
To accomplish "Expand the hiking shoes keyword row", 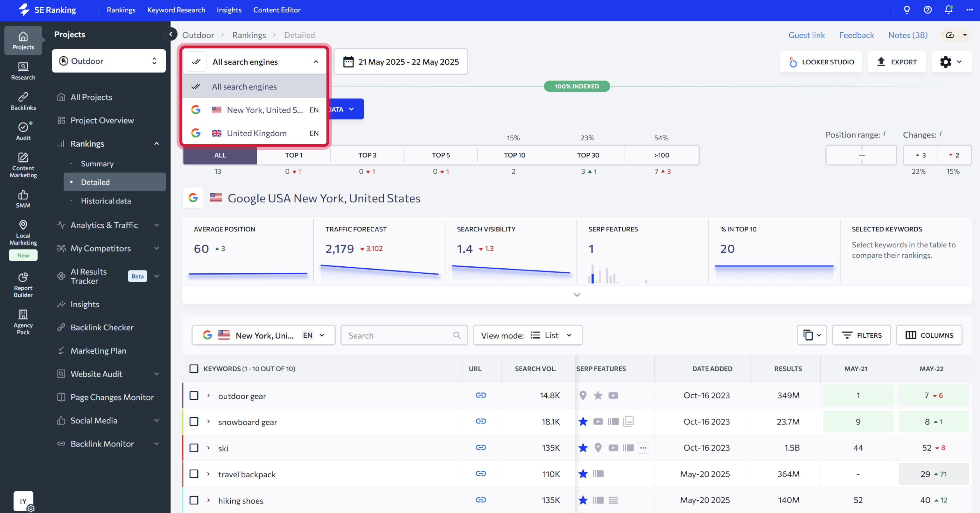I will (x=208, y=501).
